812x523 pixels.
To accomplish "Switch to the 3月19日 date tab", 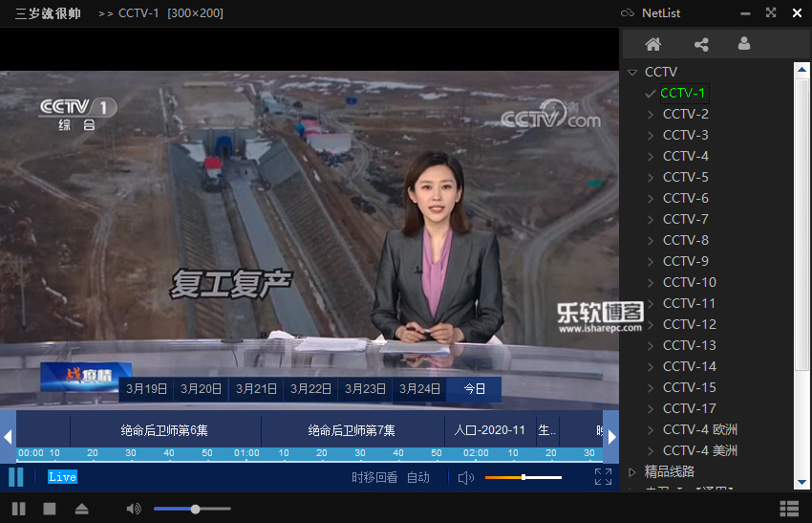I will pyautogui.click(x=146, y=389).
